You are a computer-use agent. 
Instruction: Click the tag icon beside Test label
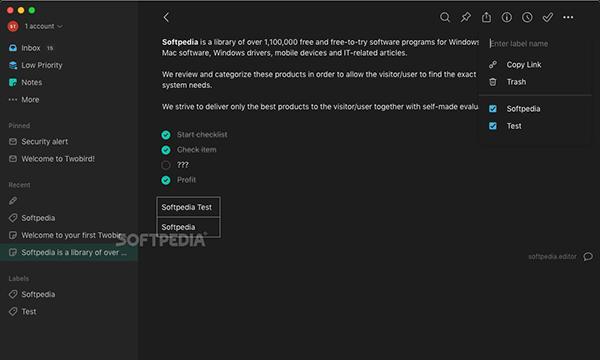click(13, 311)
